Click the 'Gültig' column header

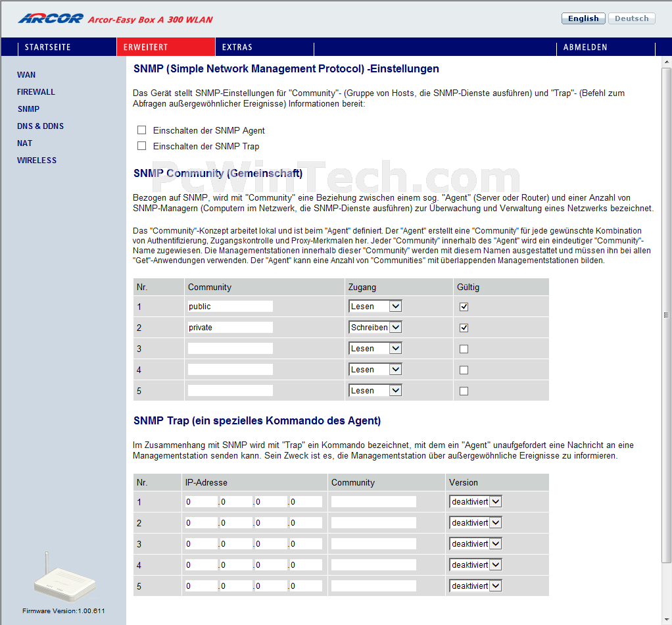[468, 287]
